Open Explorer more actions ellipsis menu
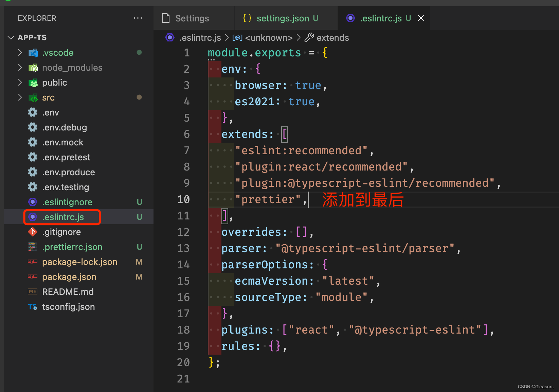The height and width of the screenshot is (392, 559). [x=138, y=18]
